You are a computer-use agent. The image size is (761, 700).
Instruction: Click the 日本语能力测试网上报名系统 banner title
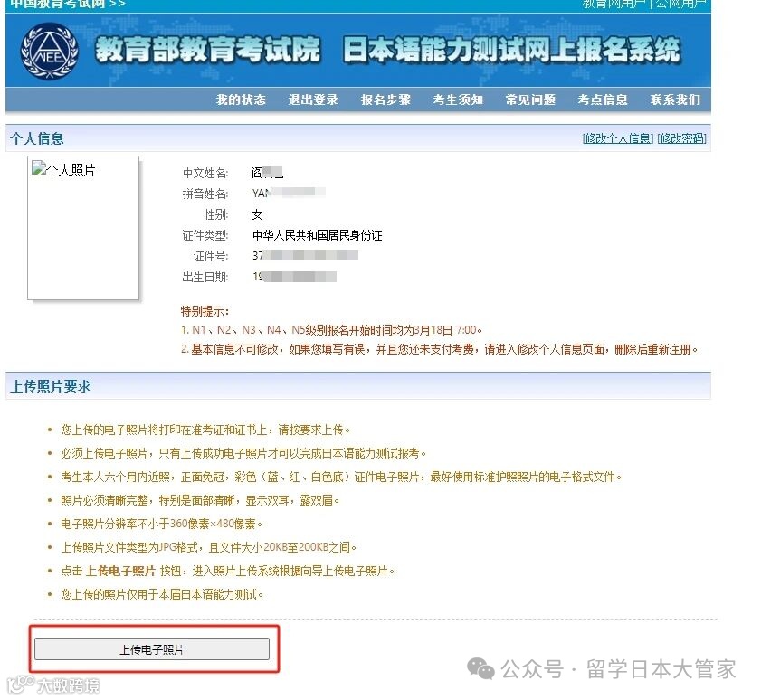pyautogui.click(x=511, y=50)
